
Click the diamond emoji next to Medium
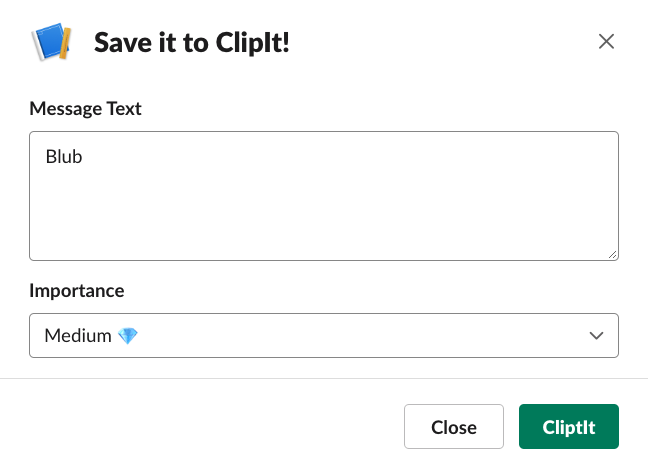tap(128, 335)
